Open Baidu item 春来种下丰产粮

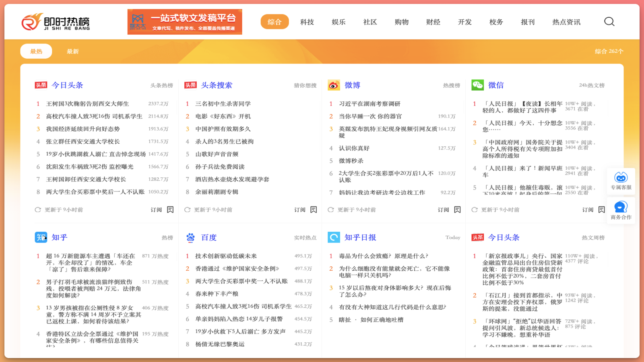click(x=217, y=294)
